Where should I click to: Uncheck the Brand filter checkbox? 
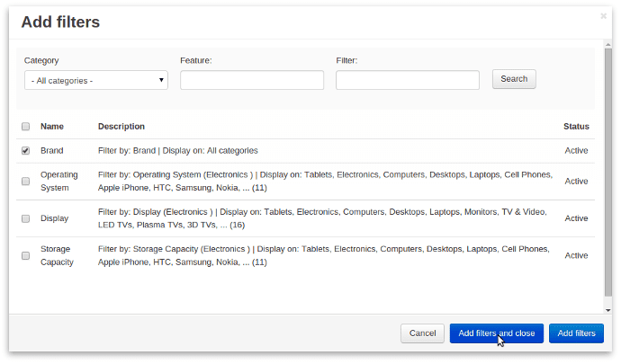coord(25,151)
